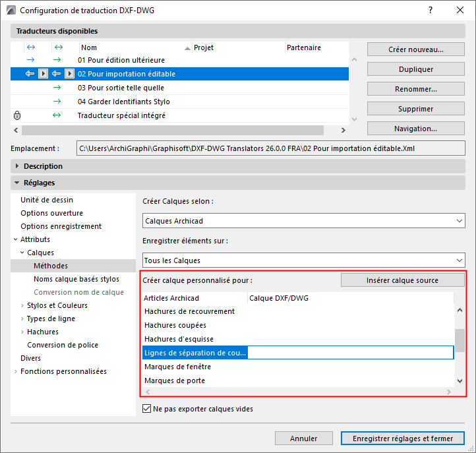Click the first play arrow button in row 02
This screenshot has width=476, height=453.
click(x=44, y=74)
